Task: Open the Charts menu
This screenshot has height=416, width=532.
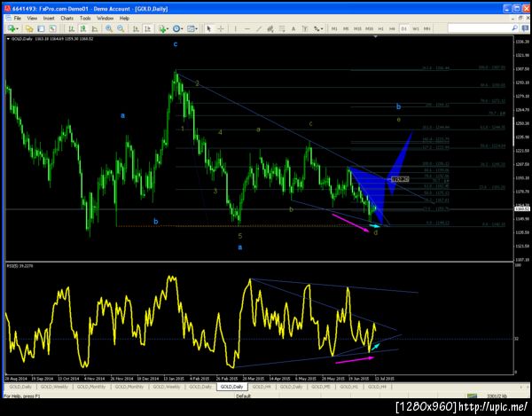Action: click(66, 18)
